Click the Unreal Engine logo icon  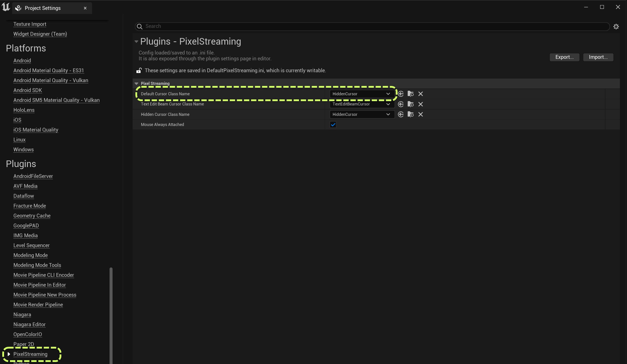pyautogui.click(x=6, y=7)
